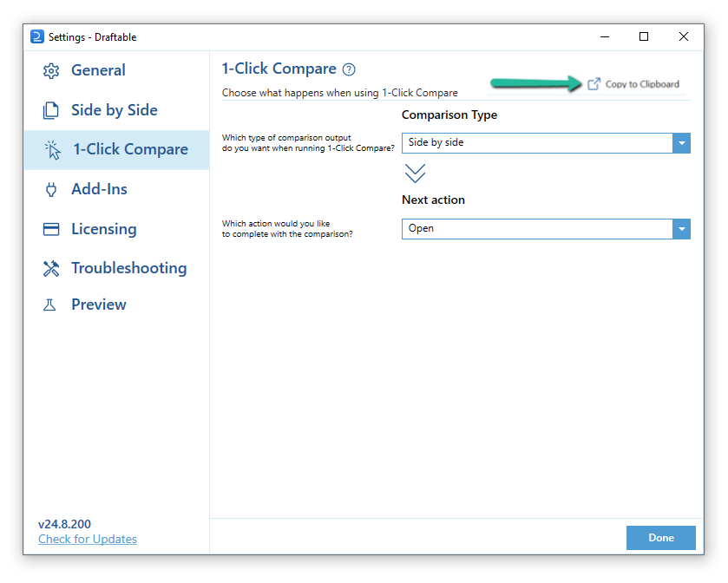728x583 pixels.
Task: Click the Draftable logo in title bar
Action: tap(37, 36)
